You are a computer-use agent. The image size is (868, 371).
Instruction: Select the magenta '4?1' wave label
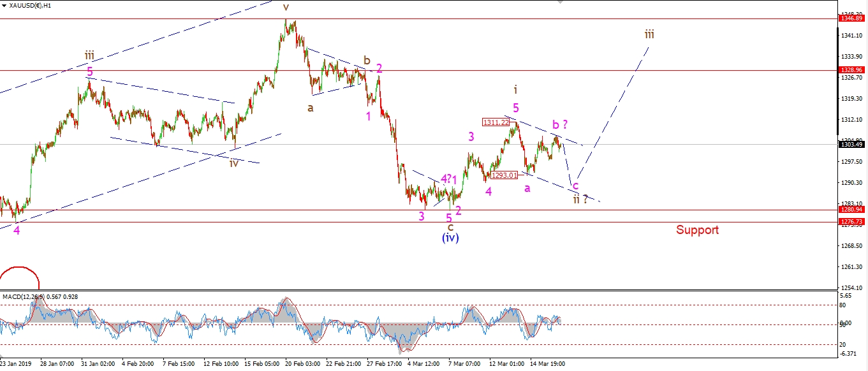[x=448, y=179]
